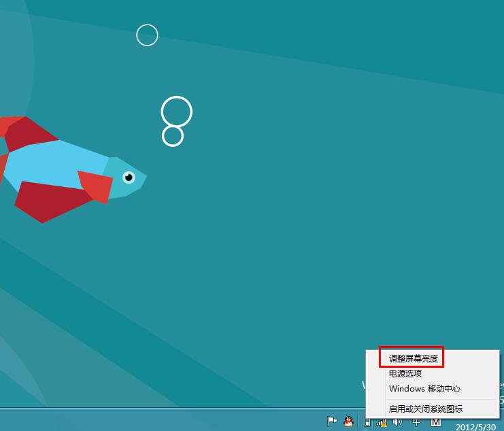Click the fish's eye on the wallpaper

[x=129, y=178]
